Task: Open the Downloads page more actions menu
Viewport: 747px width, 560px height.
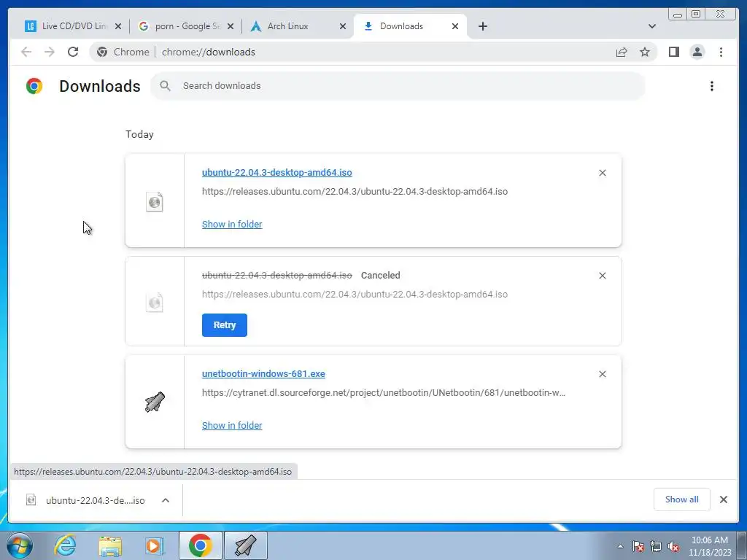Action: (x=712, y=86)
